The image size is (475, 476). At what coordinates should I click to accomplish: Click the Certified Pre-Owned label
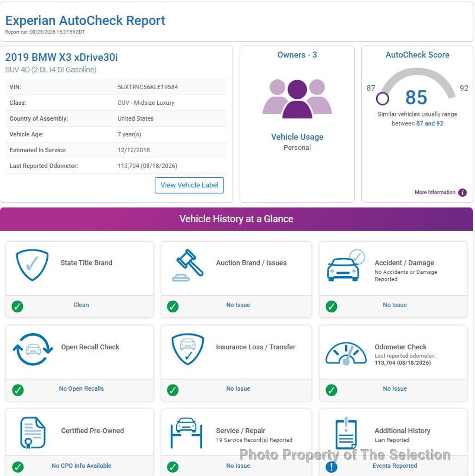(x=93, y=431)
